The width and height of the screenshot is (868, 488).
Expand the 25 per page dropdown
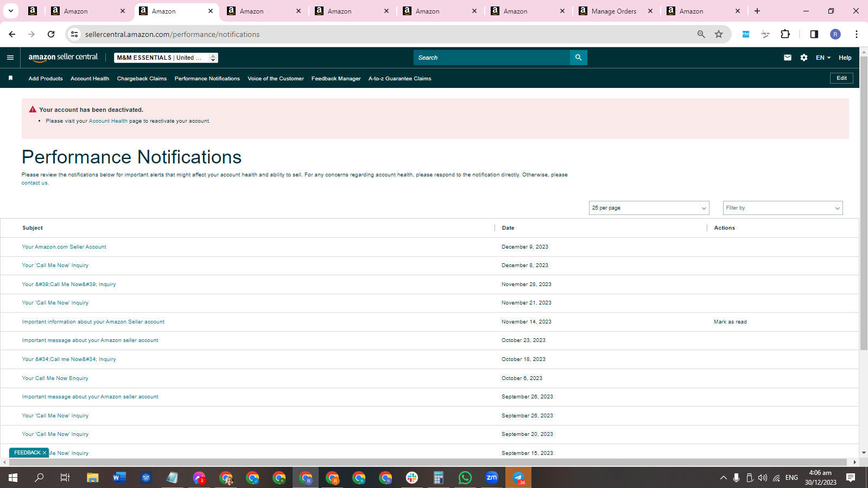tap(649, 208)
